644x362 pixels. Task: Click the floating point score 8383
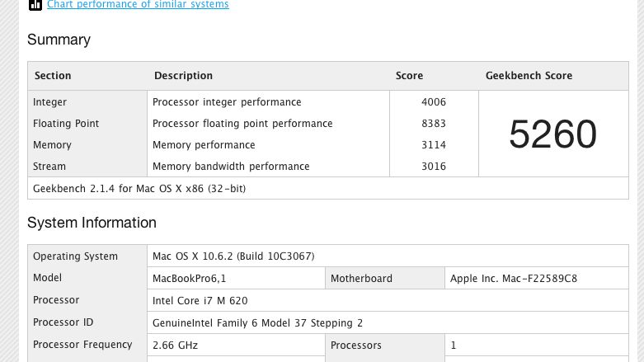(433, 124)
